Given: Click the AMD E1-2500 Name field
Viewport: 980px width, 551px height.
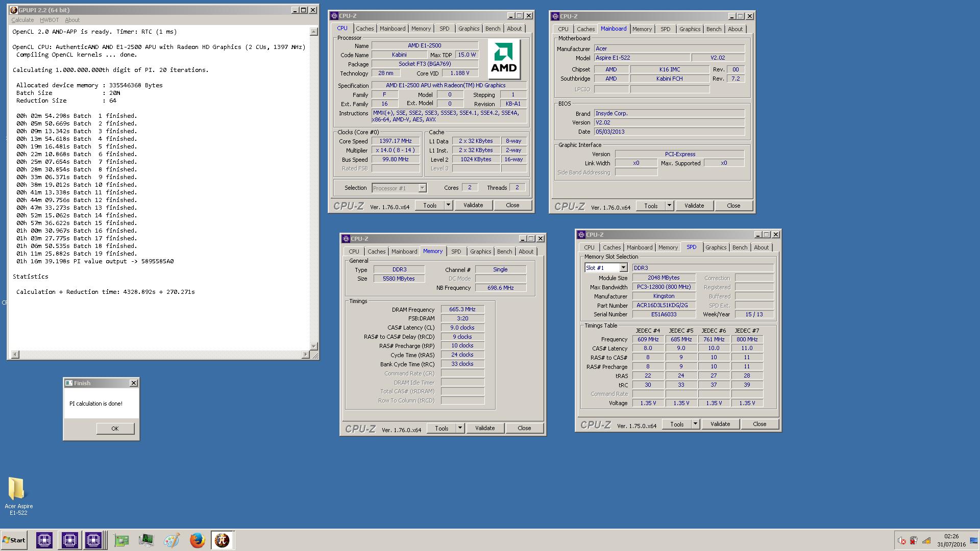Looking at the screenshot, I should (x=425, y=45).
